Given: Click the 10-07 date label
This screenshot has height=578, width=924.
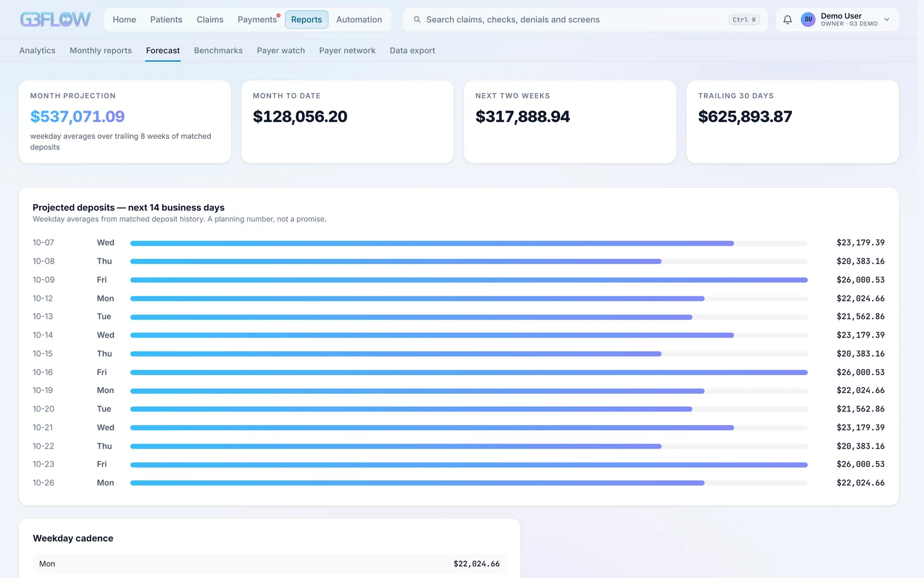Looking at the screenshot, I should pos(43,243).
